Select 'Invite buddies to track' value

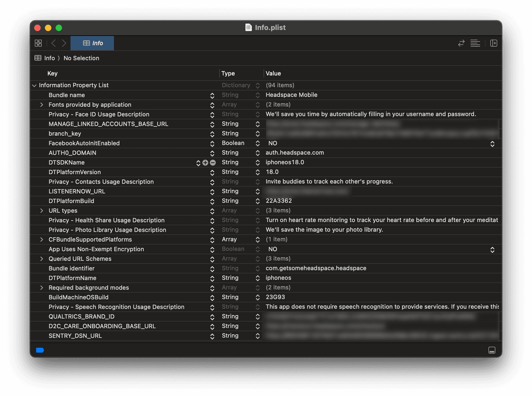[329, 182]
